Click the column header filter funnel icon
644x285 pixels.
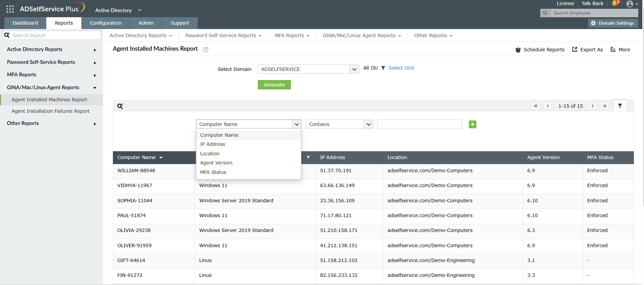(x=308, y=157)
